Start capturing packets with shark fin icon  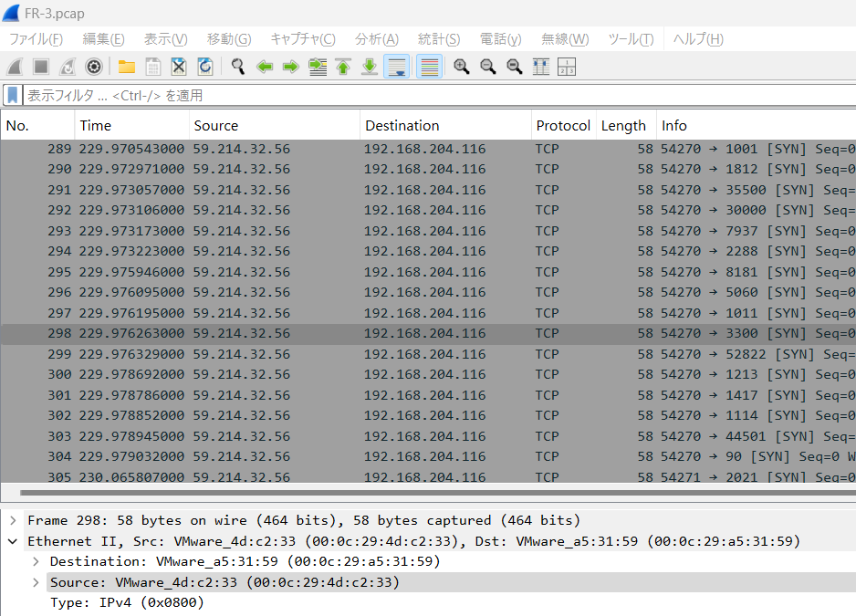point(15,67)
